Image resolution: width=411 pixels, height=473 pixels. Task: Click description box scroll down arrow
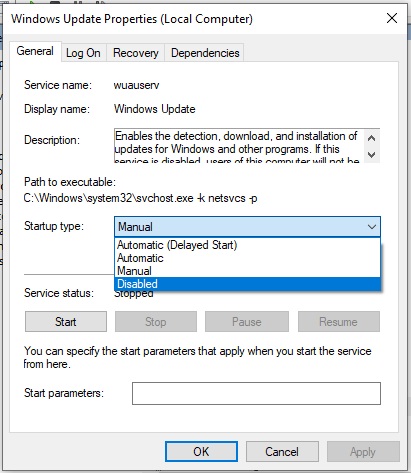371,155
